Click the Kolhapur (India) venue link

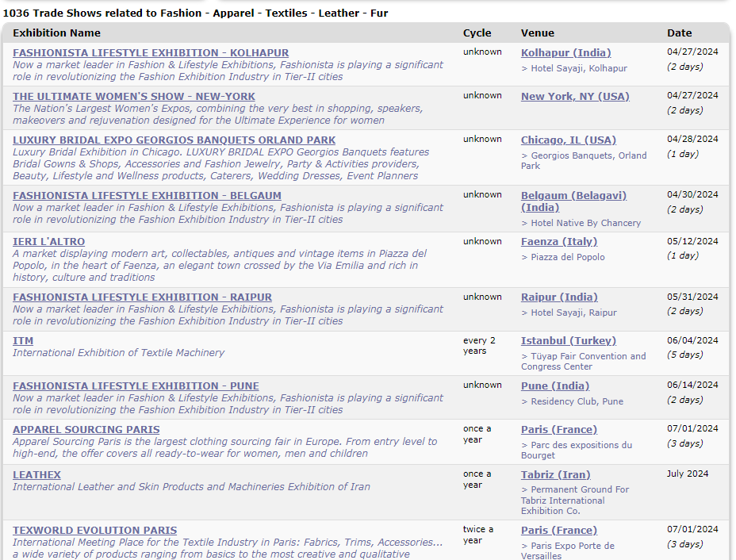tap(566, 53)
